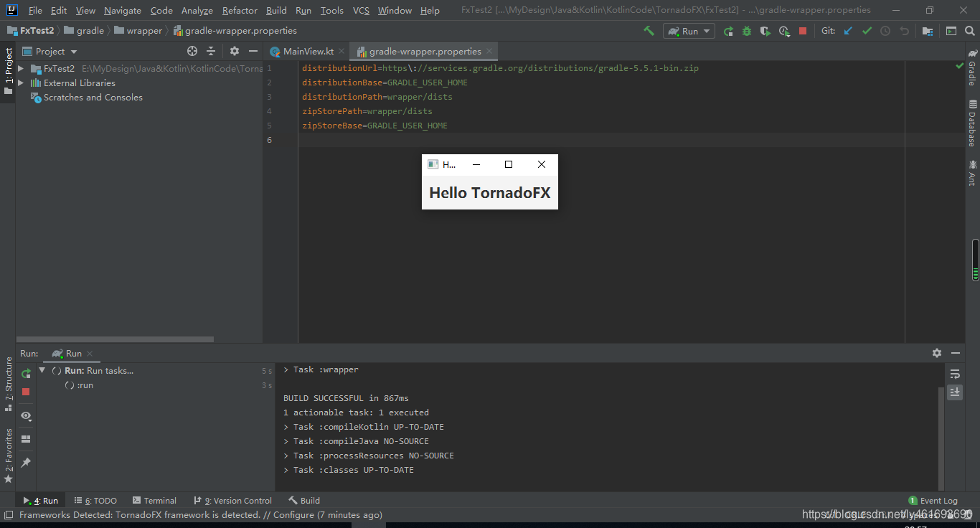Toggle scroll to end in Run console
The height and width of the screenshot is (528, 980).
pyautogui.click(x=955, y=392)
